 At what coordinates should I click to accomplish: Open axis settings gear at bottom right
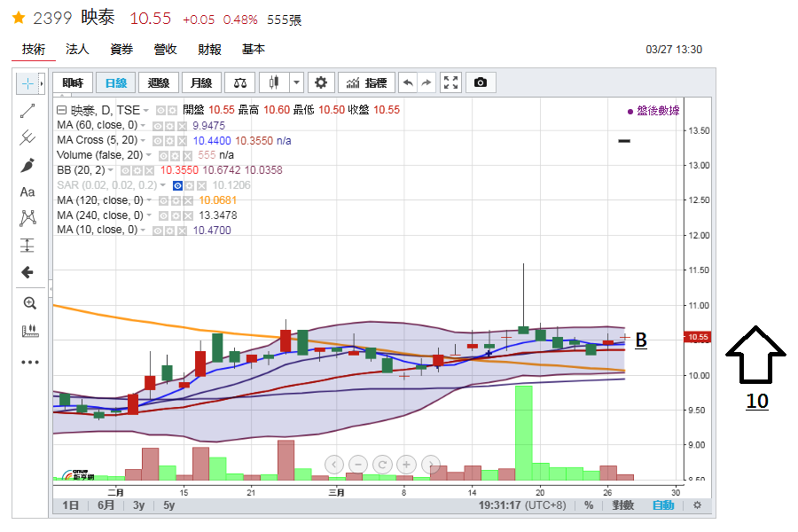point(697,505)
